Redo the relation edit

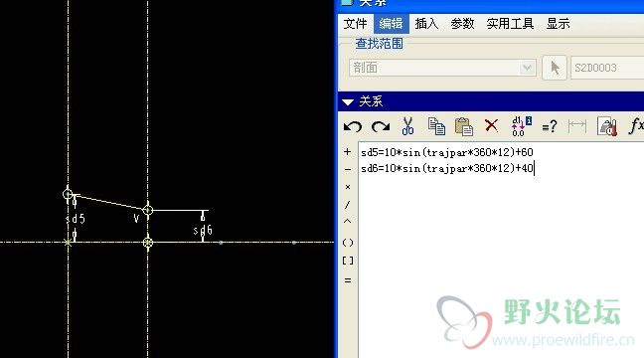(381, 126)
